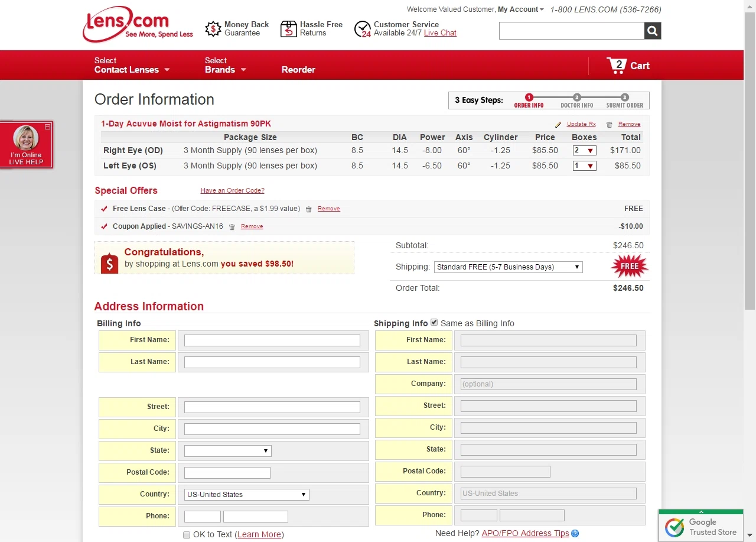This screenshot has width=756, height=542.
Task: Click the Doctor Info step 2 indicator
Action: [577, 100]
